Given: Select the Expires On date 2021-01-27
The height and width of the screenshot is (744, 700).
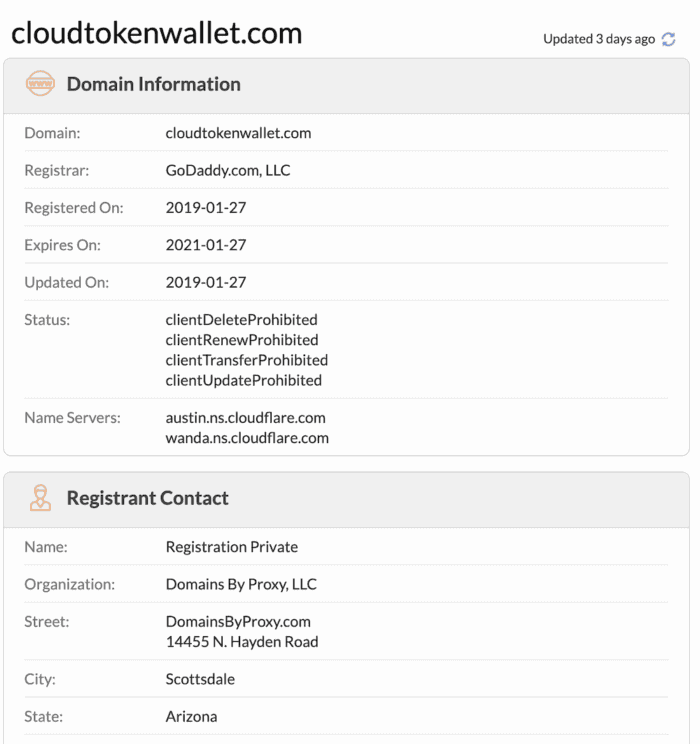Looking at the screenshot, I should (205, 245).
